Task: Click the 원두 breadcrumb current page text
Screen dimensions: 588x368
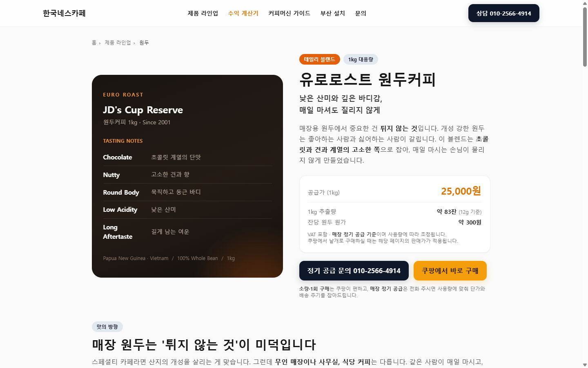Action: click(144, 43)
